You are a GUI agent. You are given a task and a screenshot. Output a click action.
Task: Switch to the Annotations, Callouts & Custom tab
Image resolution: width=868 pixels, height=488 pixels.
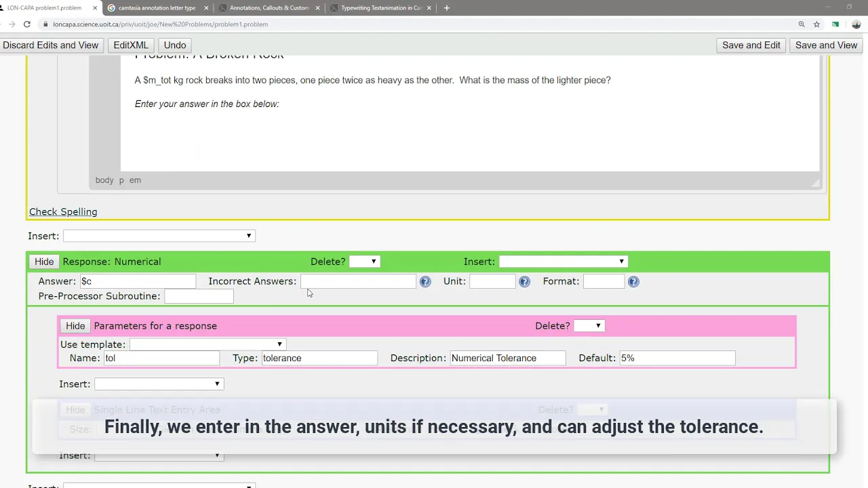pos(269,8)
